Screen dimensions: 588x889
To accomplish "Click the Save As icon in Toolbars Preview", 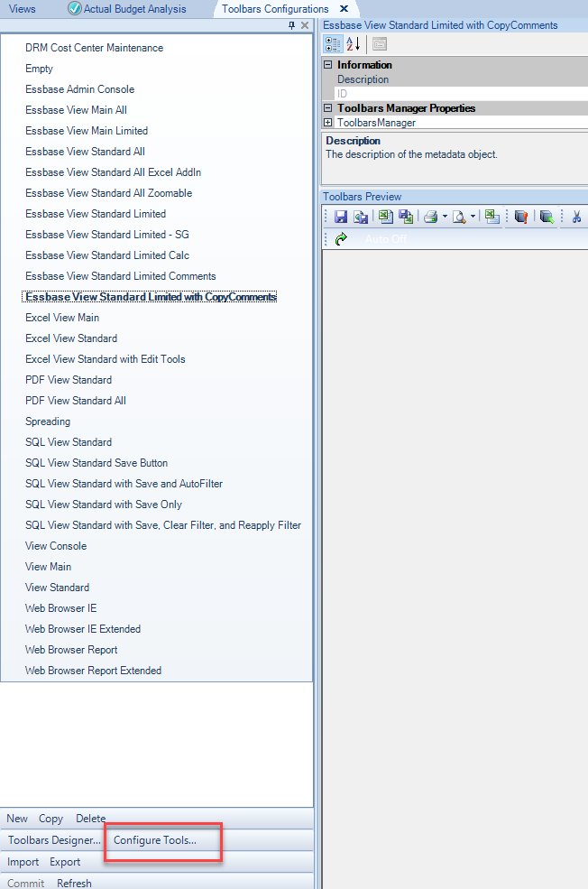I will click(360, 217).
